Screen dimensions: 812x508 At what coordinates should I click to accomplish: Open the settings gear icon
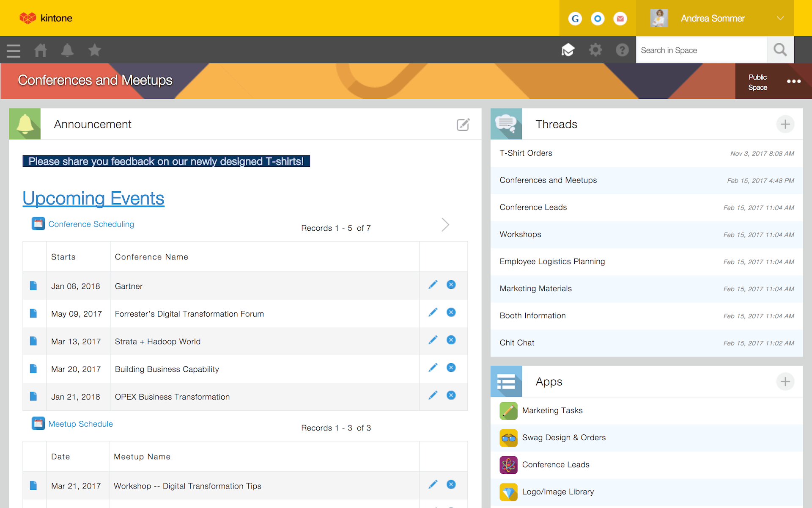tap(595, 50)
